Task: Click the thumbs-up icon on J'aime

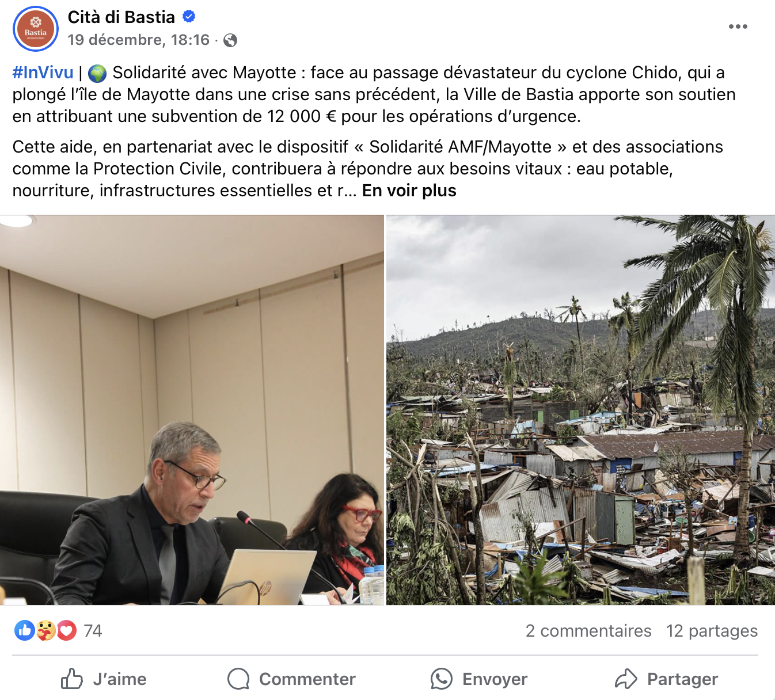Action: tap(72, 679)
